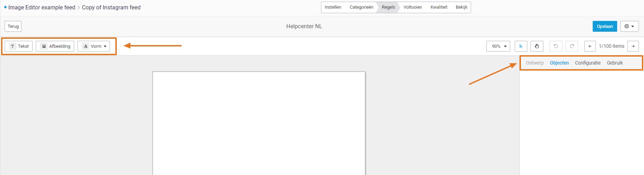The width and height of the screenshot is (644, 175).
Task: Click the Opslaan button
Action: (x=605, y=26)
